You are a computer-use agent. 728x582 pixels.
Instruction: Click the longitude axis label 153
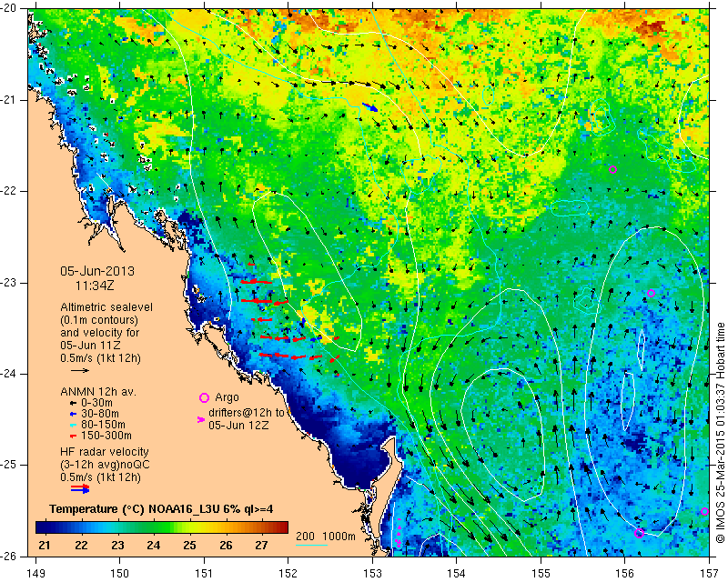pyautogui.click(x=372, y=574)
